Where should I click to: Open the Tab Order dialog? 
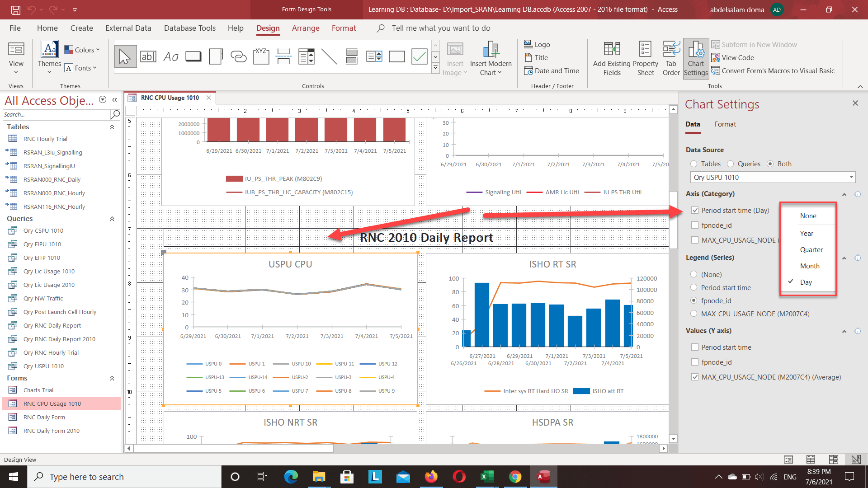[x=671, y=59]
